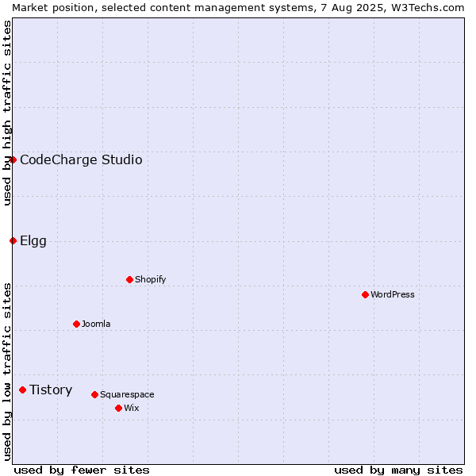Screen dimensions: 476x476
Task: Click the "Elgg" label
Action: pos(33,241)
